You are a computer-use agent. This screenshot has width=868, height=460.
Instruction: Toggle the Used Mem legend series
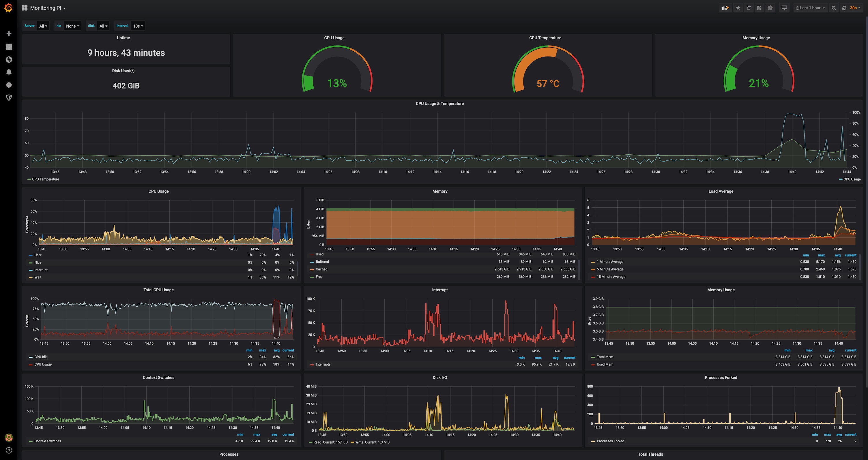pos(605,364)
